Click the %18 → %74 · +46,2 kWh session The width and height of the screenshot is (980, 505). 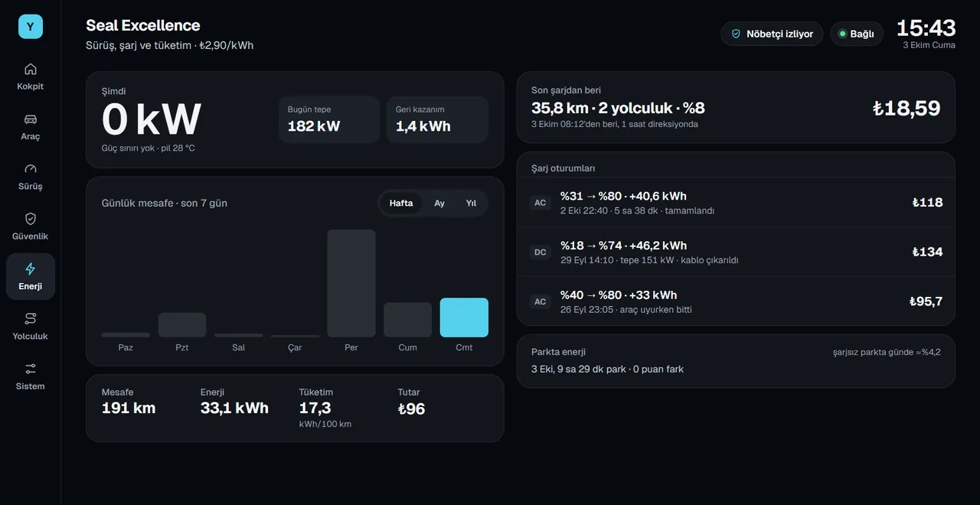pos(736,252)
